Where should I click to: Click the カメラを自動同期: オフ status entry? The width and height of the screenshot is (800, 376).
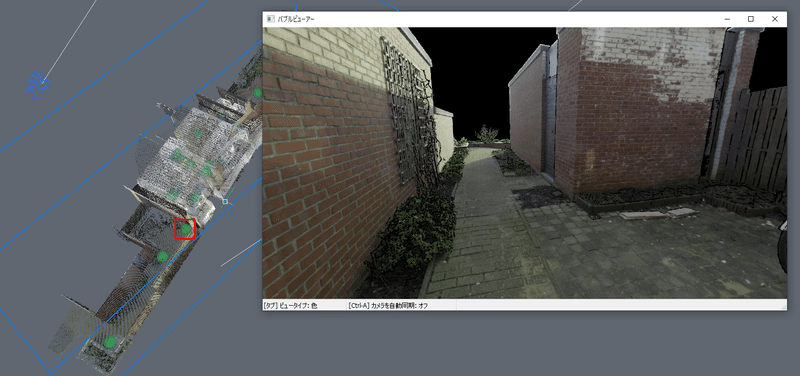388,306
